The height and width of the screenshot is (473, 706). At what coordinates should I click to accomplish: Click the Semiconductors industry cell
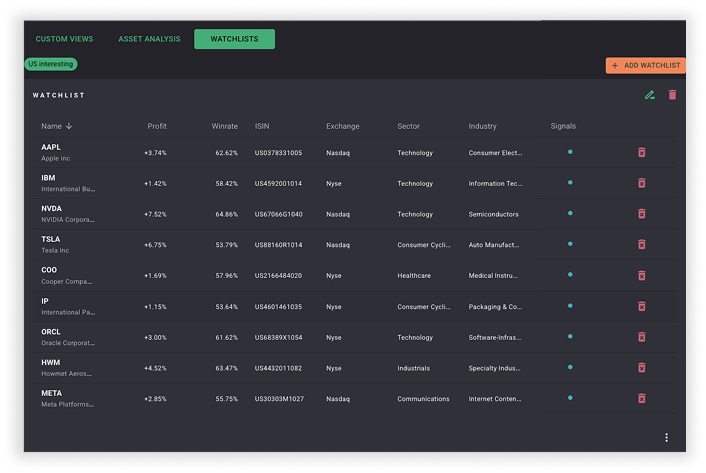point(493,214)
